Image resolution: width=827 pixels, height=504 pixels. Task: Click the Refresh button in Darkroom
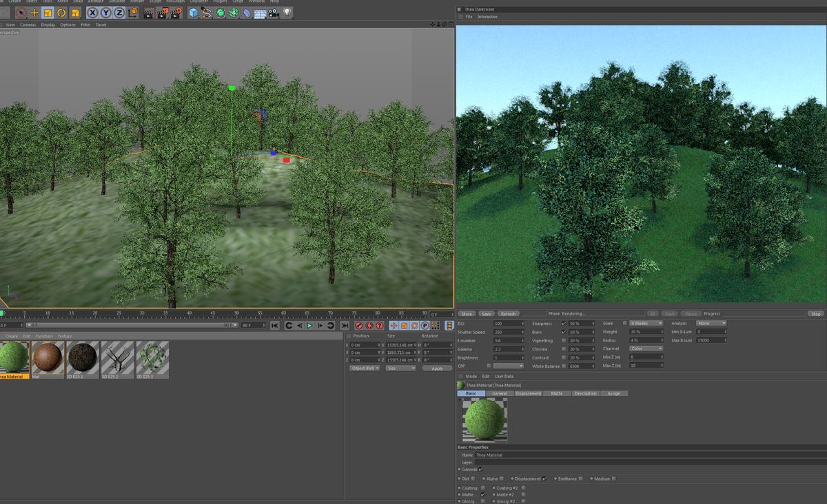(x=507, y=314)
